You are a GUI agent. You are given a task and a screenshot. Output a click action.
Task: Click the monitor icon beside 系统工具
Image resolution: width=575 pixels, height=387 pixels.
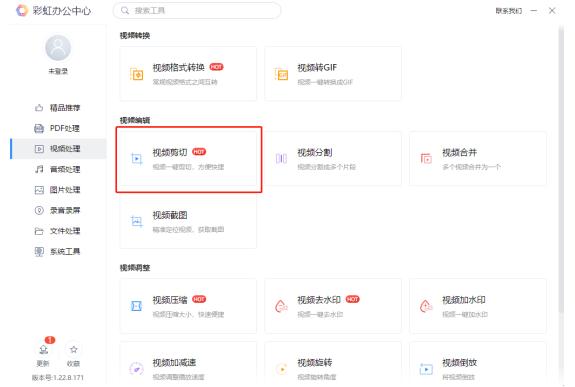(x=39, y=252)
